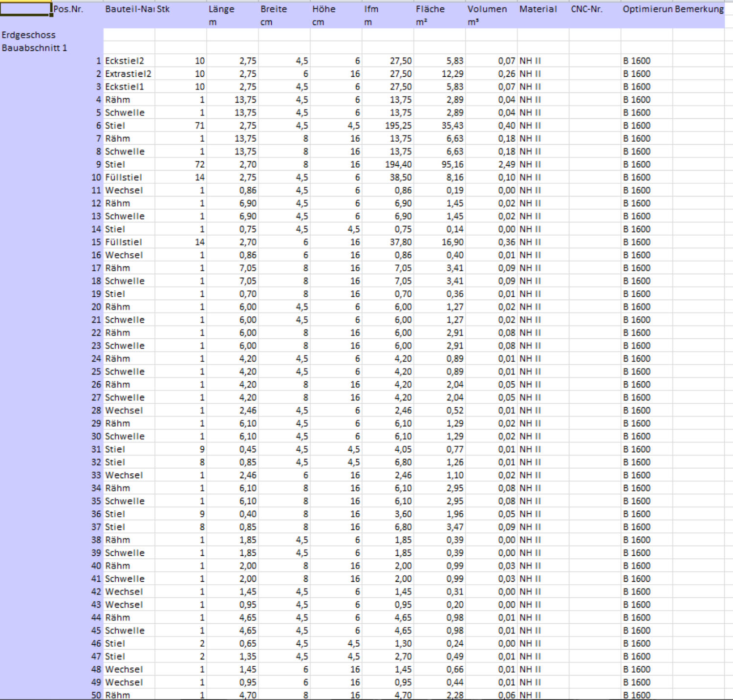Click the 194,40 lfm value
The image size is (733, 700).
(388, 164)
